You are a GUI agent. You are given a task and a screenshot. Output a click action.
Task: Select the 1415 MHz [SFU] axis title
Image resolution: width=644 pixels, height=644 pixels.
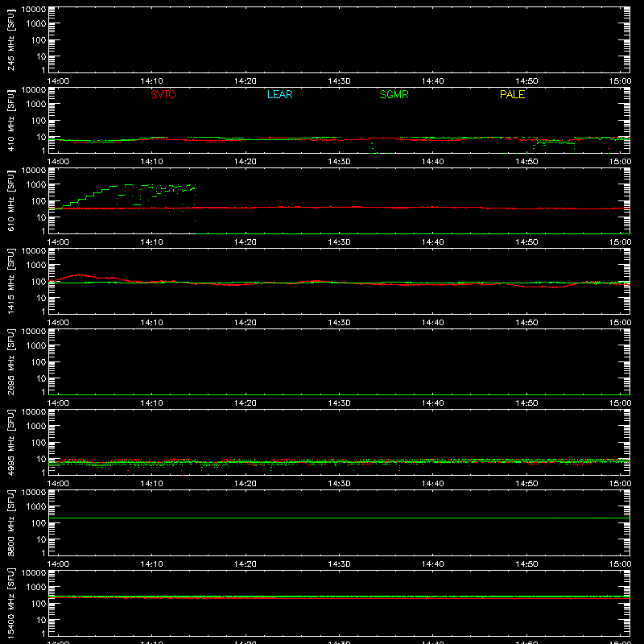pyautogui.click(x=10, y=281)
